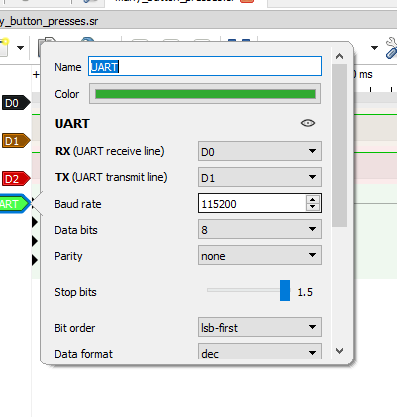Expand the second decoder row triangle
Viewport: 397px width, 417px height.
(x=35, y=222)
